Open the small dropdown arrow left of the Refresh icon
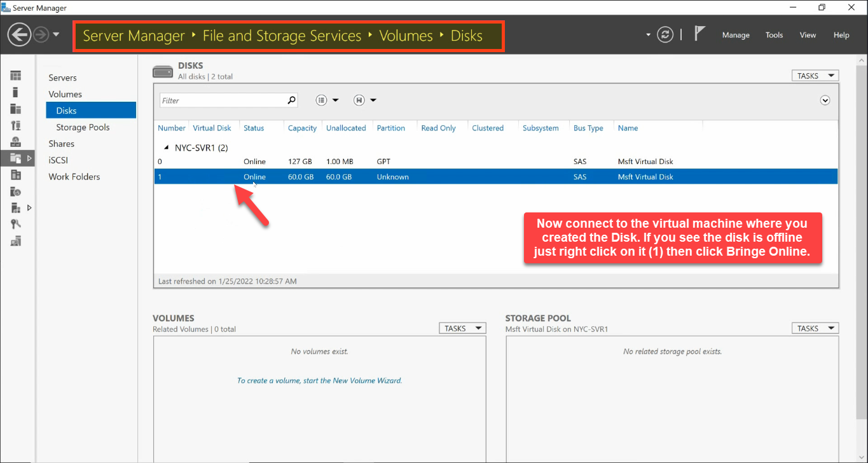 (x=648, y=34)
